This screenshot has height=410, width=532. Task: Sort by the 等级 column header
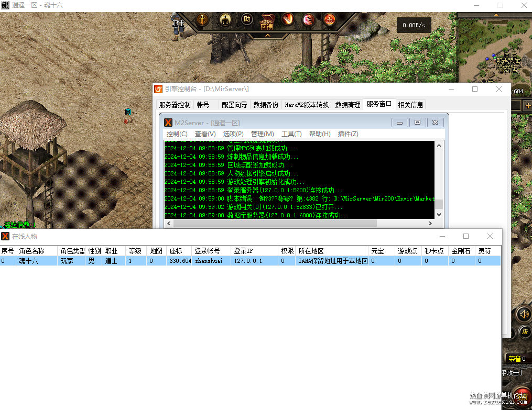click(x=136, y=251)
